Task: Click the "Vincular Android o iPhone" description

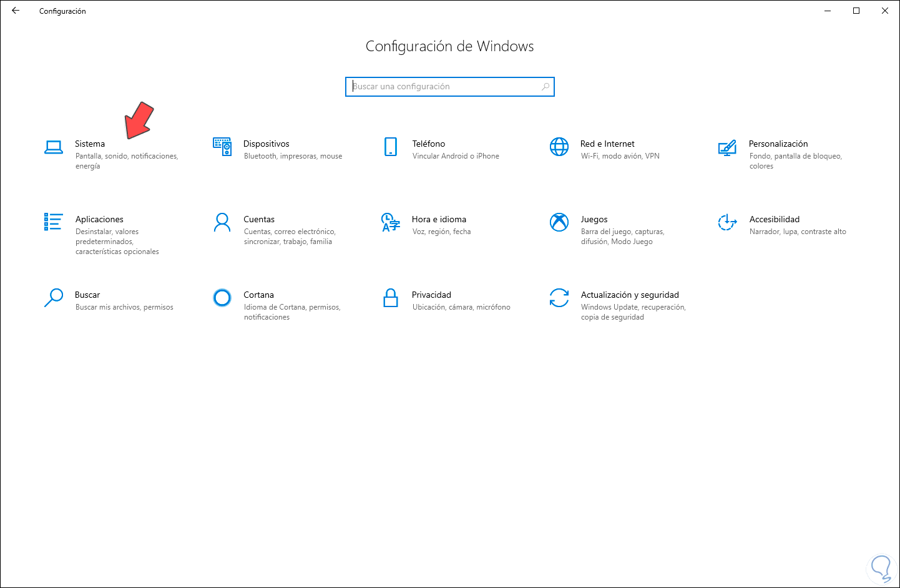Action: pos(456,156)
